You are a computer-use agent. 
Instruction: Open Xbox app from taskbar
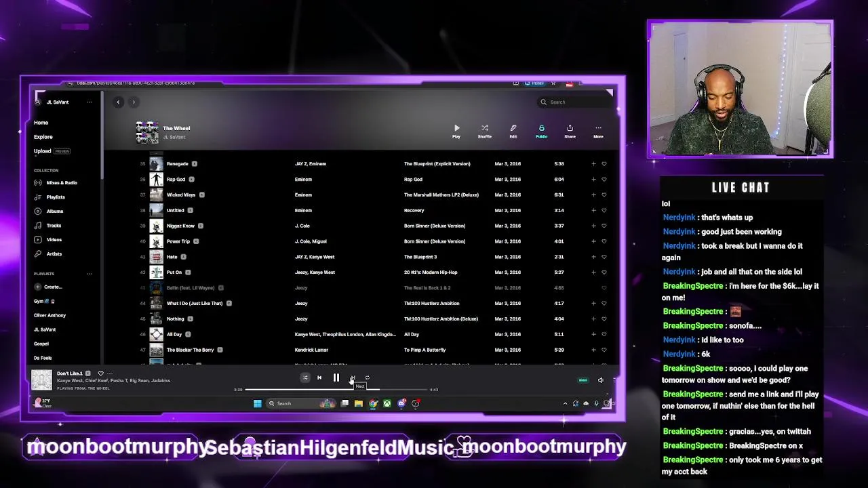387,403
